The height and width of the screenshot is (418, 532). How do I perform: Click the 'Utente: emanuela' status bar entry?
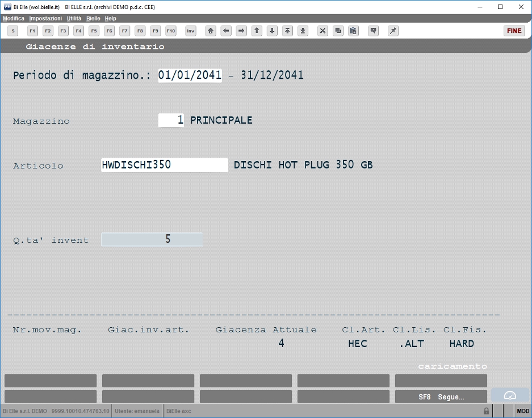tap(137, 411)
